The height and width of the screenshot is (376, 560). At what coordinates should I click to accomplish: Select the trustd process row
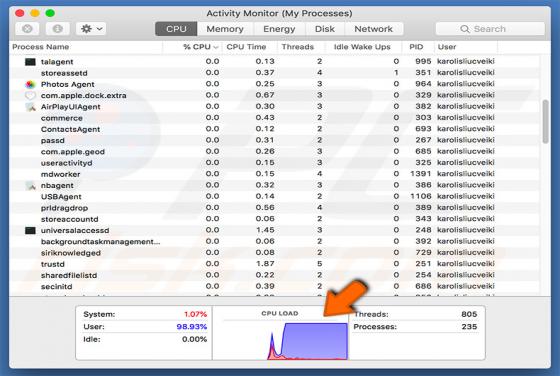(x=274, y=264)
